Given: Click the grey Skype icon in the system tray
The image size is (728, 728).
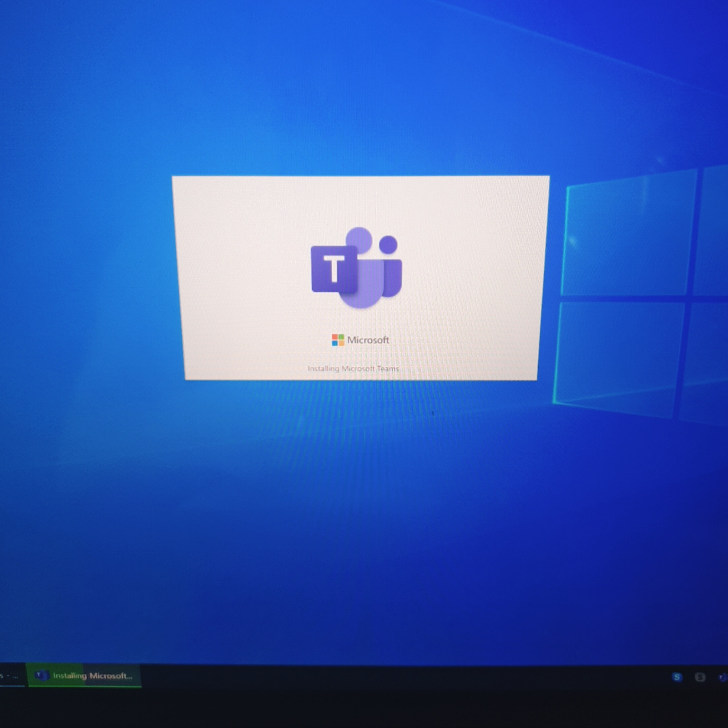Looking at the screenshot, I should click(700, 677).
